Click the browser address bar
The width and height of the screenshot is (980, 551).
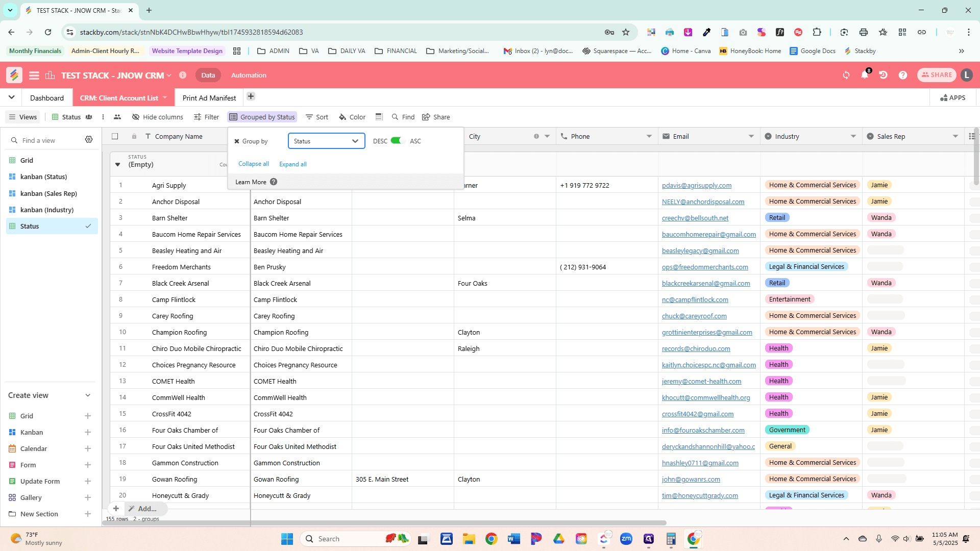click(x=337, y=32)
